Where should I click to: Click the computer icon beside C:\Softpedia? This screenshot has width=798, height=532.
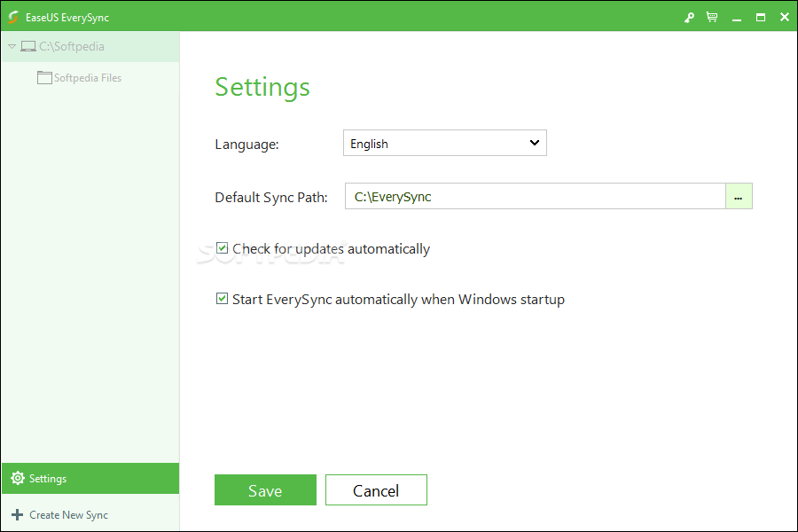pos(28,47)
